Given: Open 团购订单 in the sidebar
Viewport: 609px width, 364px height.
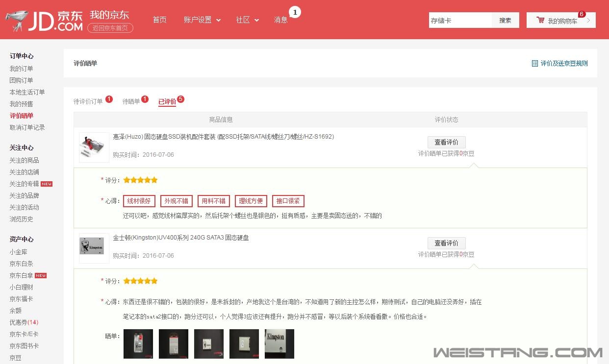Looking at the screenshot, I should [22, 80].
